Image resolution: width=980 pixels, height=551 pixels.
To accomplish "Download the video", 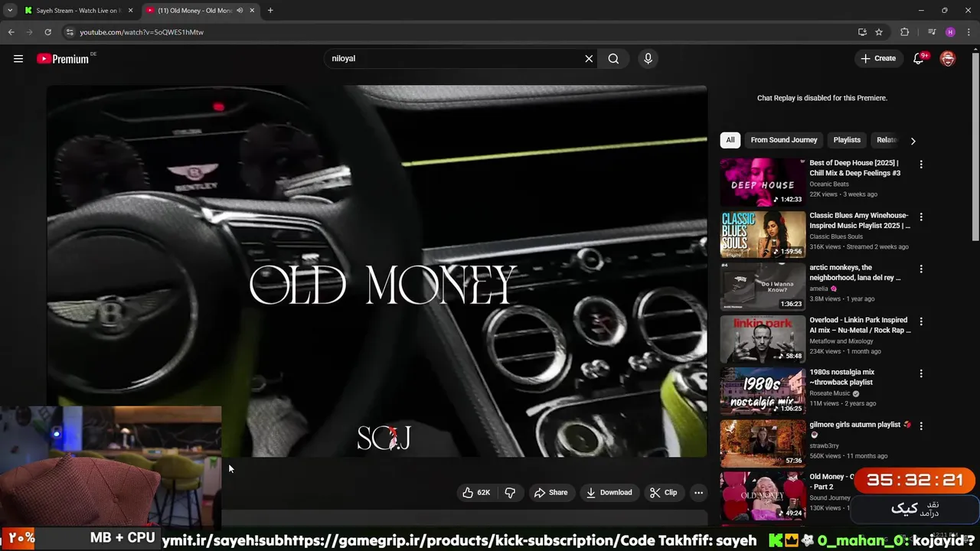I will [x=609, y=493].
